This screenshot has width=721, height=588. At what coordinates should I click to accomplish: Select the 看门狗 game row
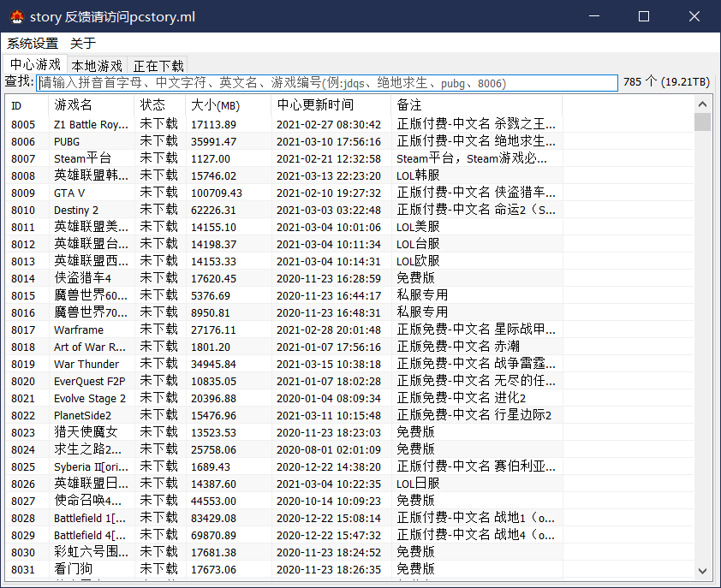point(284,570)
